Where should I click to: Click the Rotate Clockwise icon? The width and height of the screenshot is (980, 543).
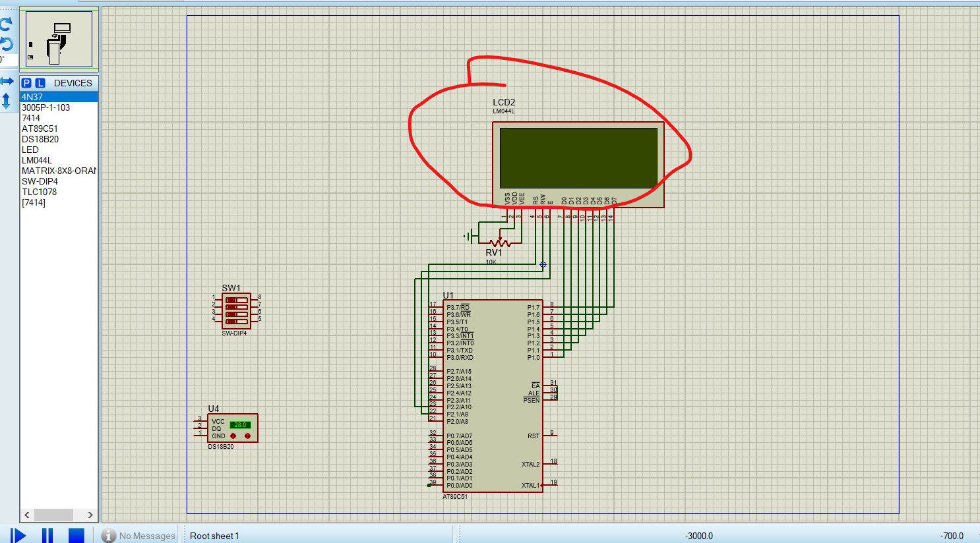pos(6,25)
